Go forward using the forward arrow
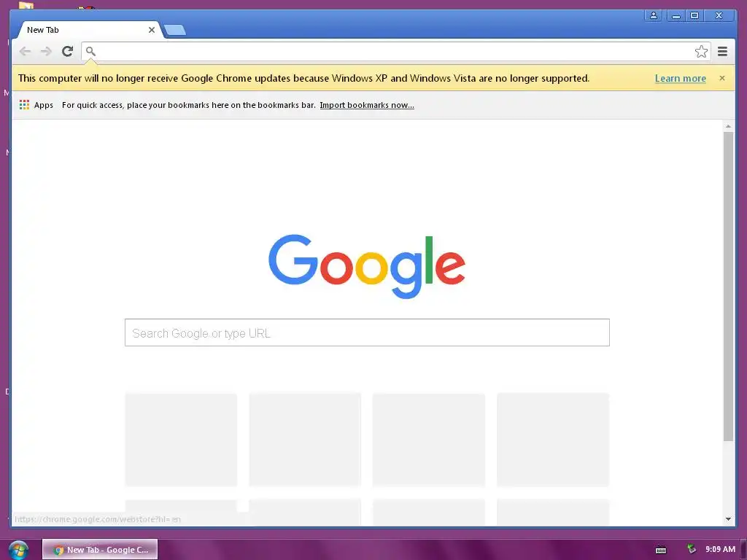 pyautogui.click(x=46, y=51)
